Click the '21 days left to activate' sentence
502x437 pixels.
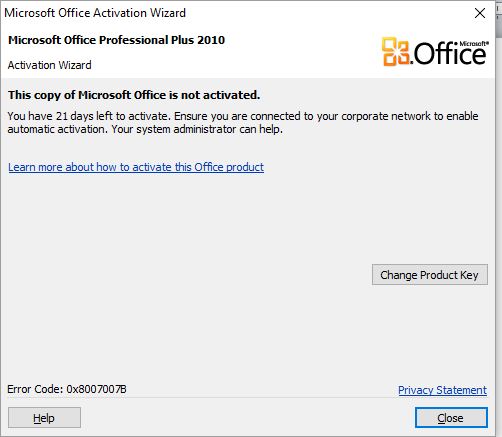click(x=89, y=116)
